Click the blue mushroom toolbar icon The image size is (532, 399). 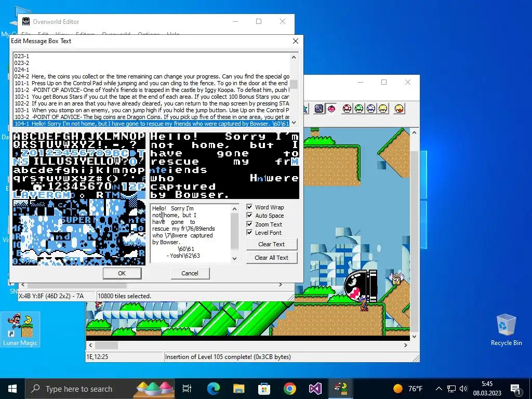click(x=371, y=109)
